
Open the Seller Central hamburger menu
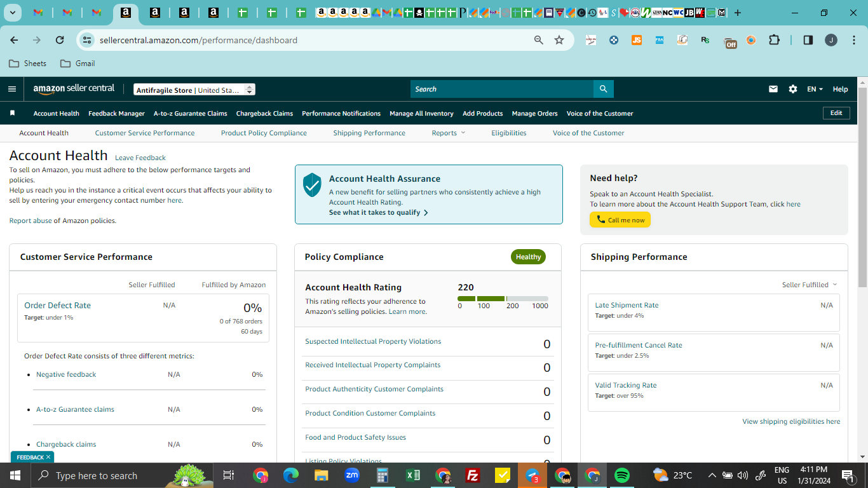pos(12,89)
